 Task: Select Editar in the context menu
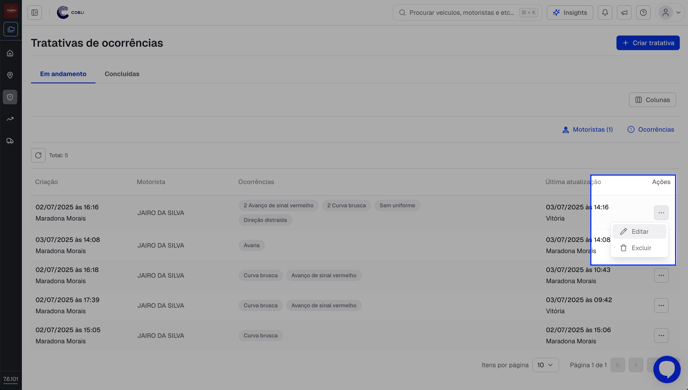639,232
